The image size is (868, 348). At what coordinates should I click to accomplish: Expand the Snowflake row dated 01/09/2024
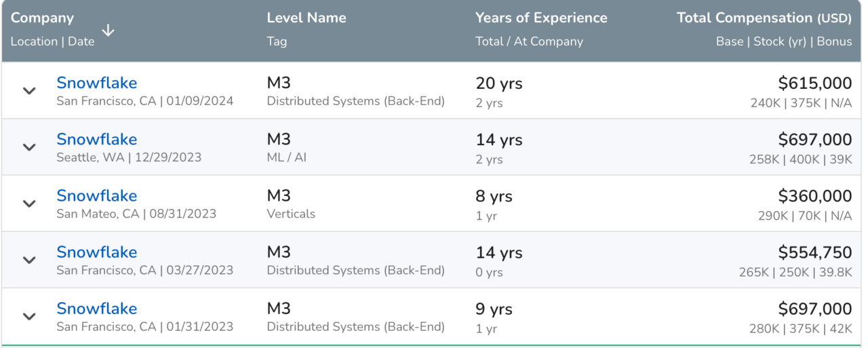pos(29,91)
